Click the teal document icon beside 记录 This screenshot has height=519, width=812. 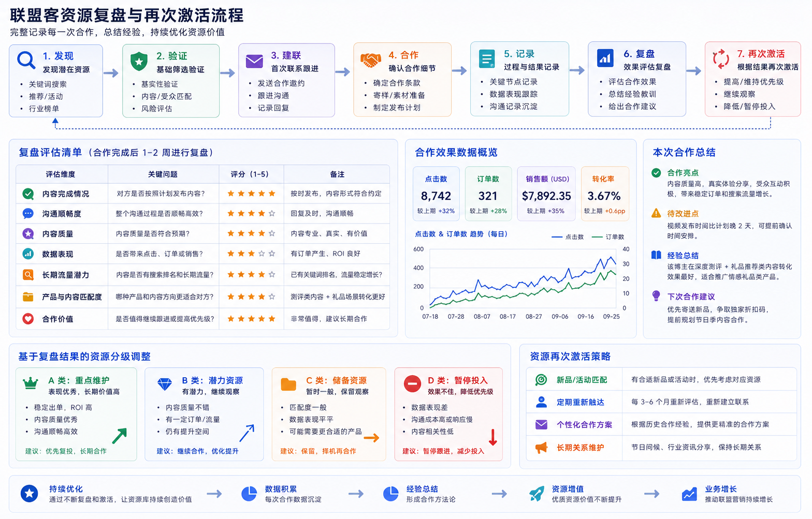(487, 59)
